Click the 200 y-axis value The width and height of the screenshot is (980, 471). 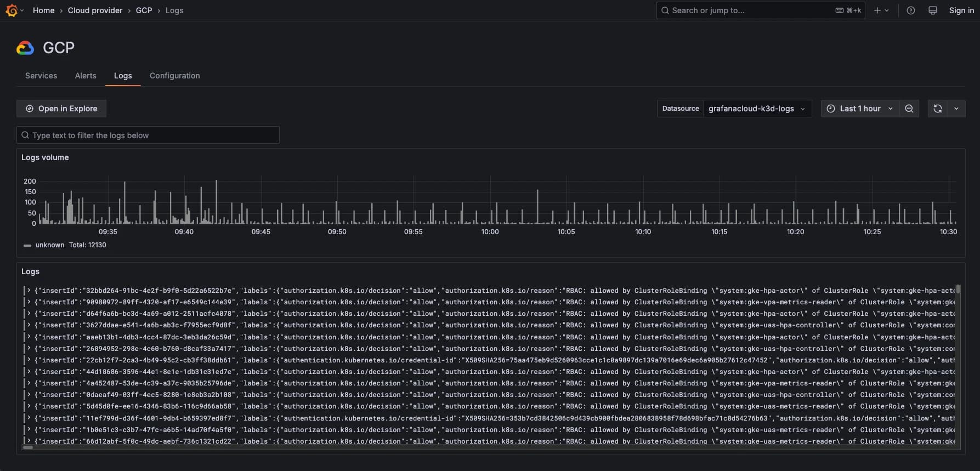(x=30, y=181)
